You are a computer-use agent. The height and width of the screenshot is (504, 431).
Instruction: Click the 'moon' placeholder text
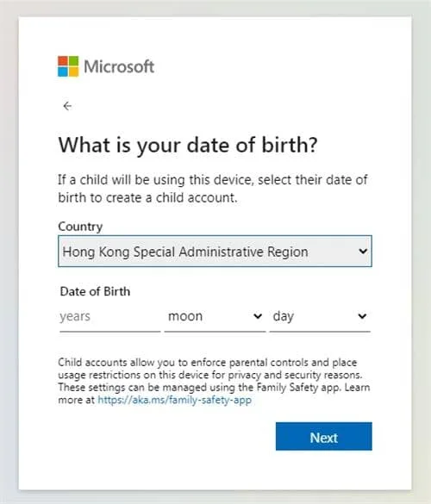tap(185, 316)
